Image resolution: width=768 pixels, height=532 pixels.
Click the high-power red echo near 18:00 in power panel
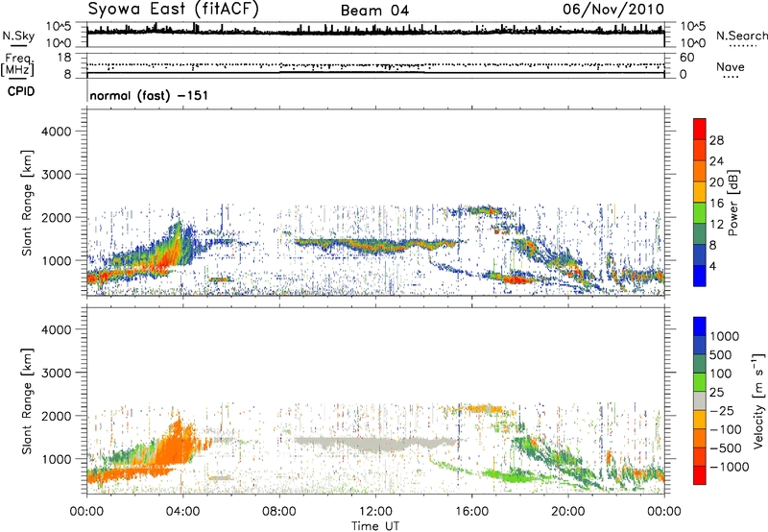point(516,279)
